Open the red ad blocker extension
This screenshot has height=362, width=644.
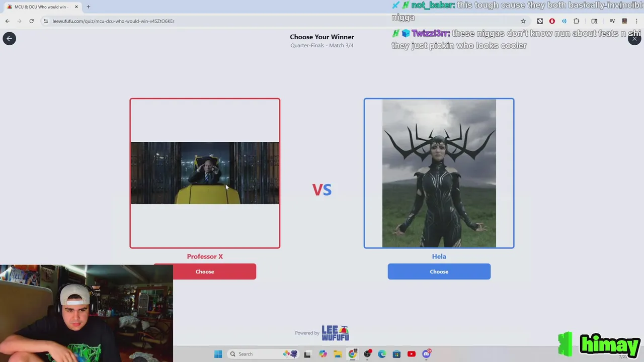[x=552, y=21]
